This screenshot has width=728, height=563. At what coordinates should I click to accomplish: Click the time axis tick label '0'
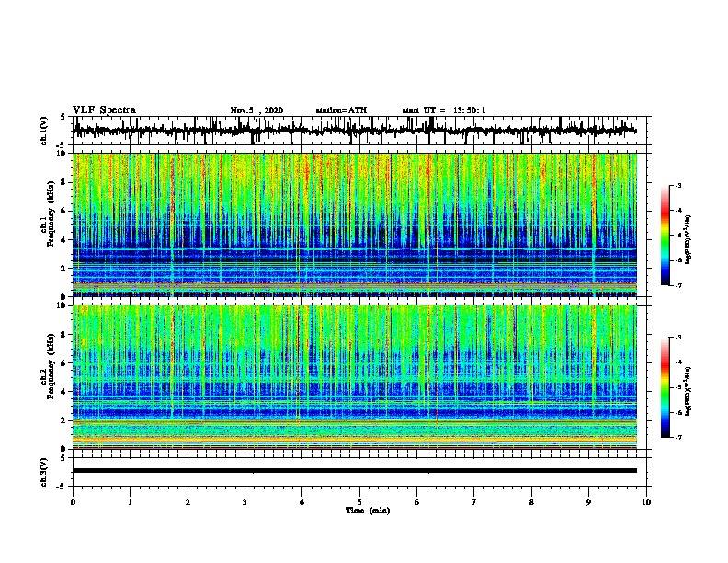pos(73,502)
